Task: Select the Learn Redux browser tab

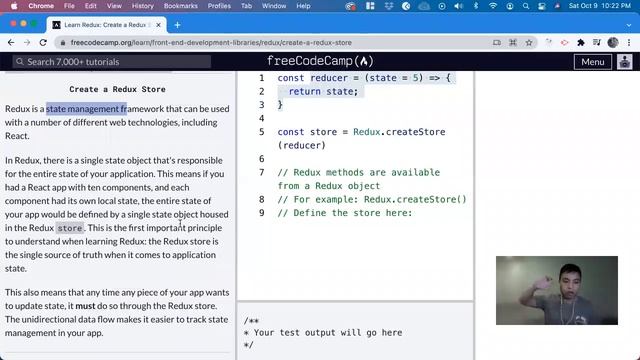Action: (106, 25)
